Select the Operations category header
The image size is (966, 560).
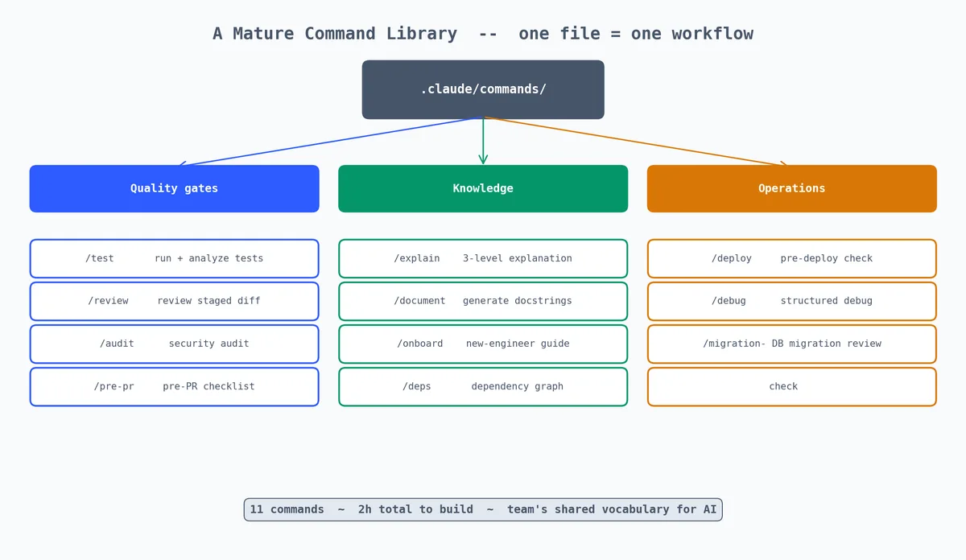(792, 189)
